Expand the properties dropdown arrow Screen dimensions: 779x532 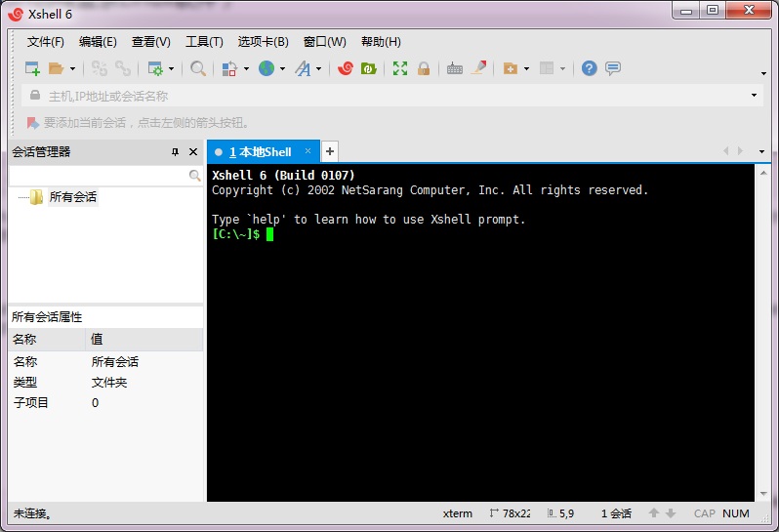click(172, 68)
